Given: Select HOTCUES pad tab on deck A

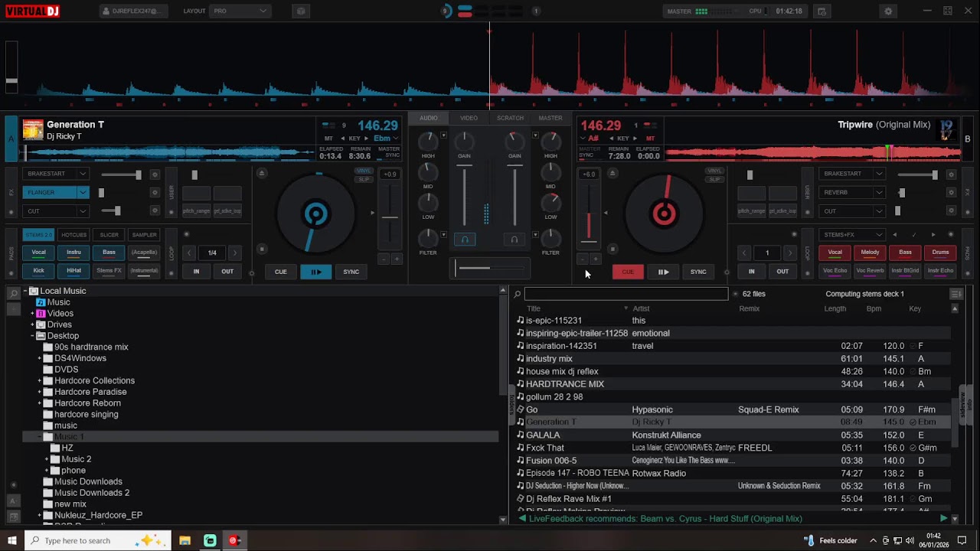Looking at the screenshot, I should point(74,235).
